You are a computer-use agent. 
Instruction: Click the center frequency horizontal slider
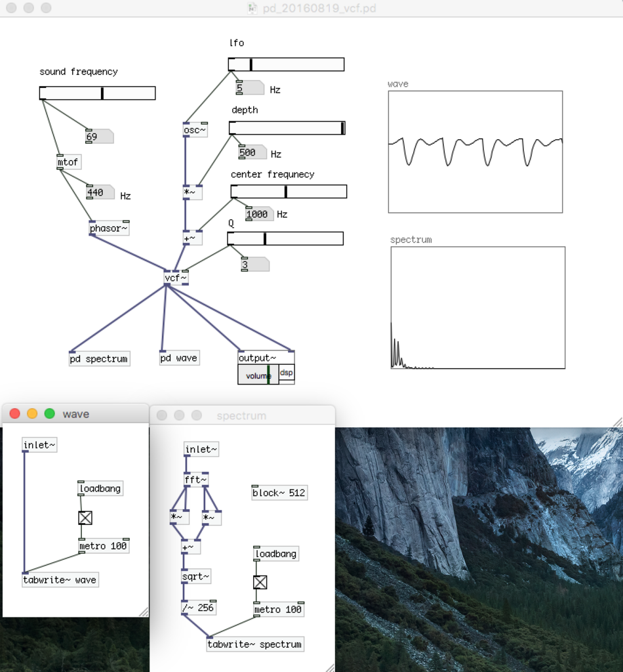click(x=289, y=191)
